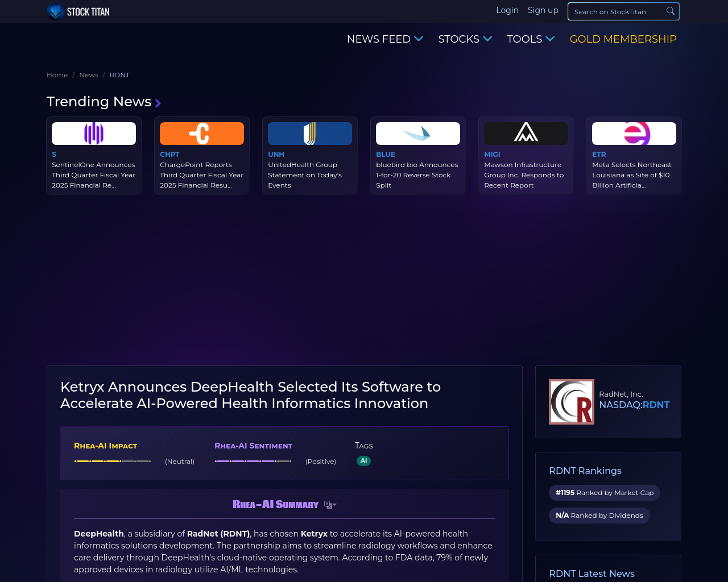
Task: Open the Entergy logo thumbnail
Action: (x=634, y=134)
